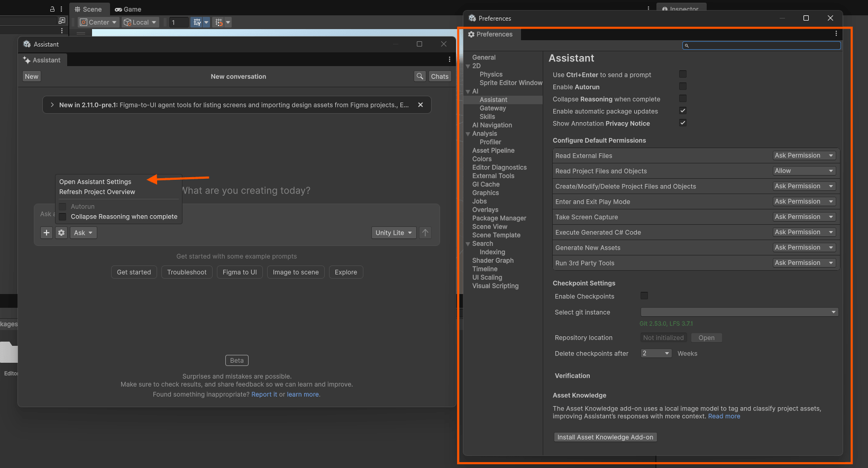Image resolution: width=868 pixels, height=468 pixels.
Task: Open Generate New Assets permission dropdown
Action: tap(804, 247)
